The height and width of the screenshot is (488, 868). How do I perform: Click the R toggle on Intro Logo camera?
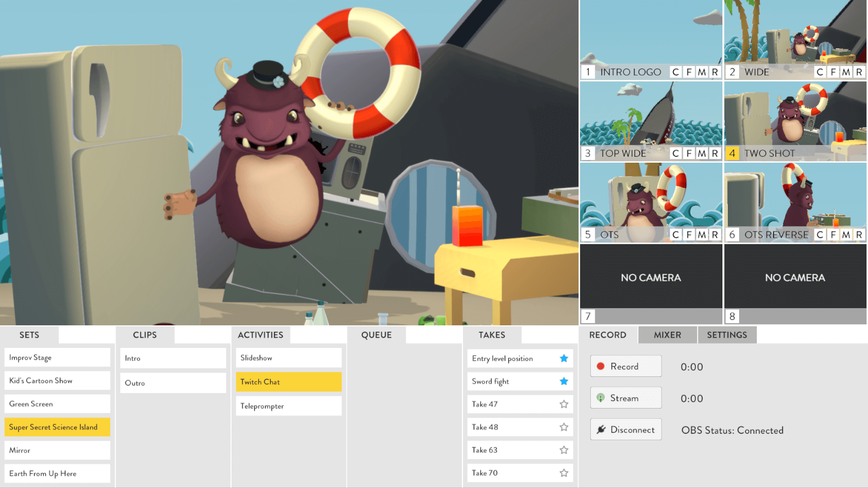click(715, 72)
